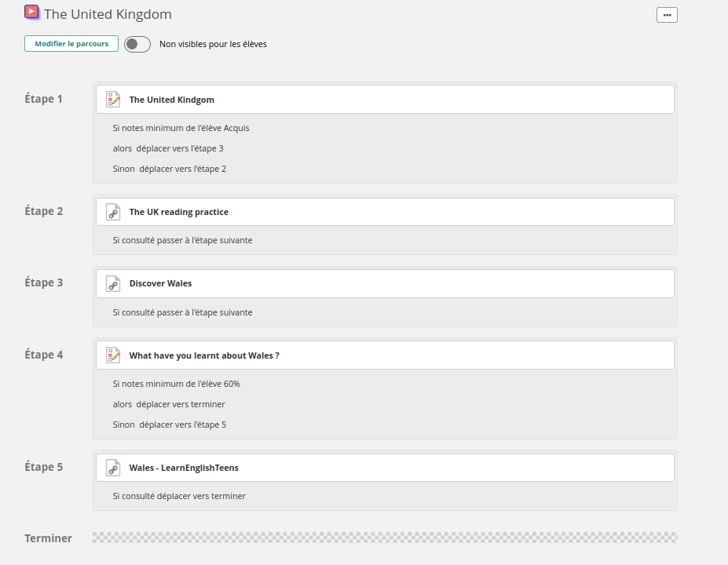This screenshot has width=728, height=565.
Task: Click the Modifier le parcours button
Action: (71, 44)
